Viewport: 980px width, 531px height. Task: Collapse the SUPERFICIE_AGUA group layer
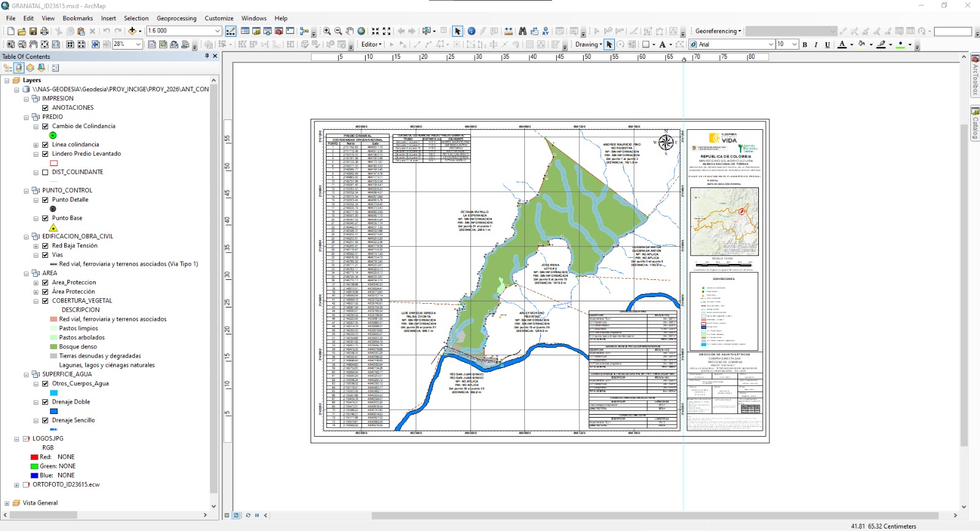[26, 374]
